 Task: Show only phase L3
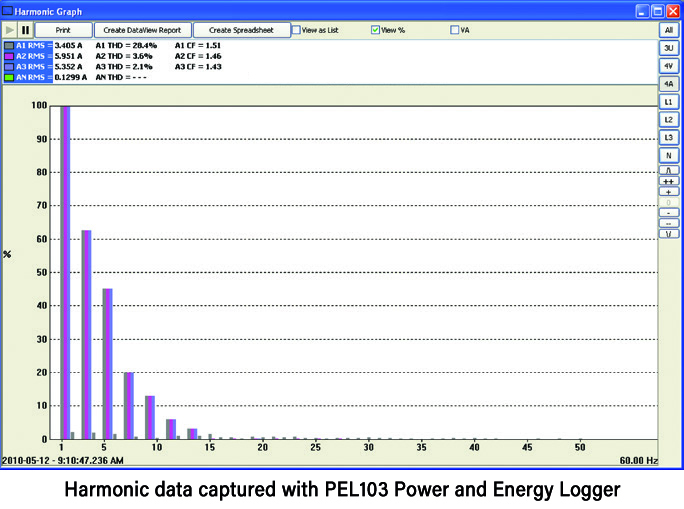point(669,138)
